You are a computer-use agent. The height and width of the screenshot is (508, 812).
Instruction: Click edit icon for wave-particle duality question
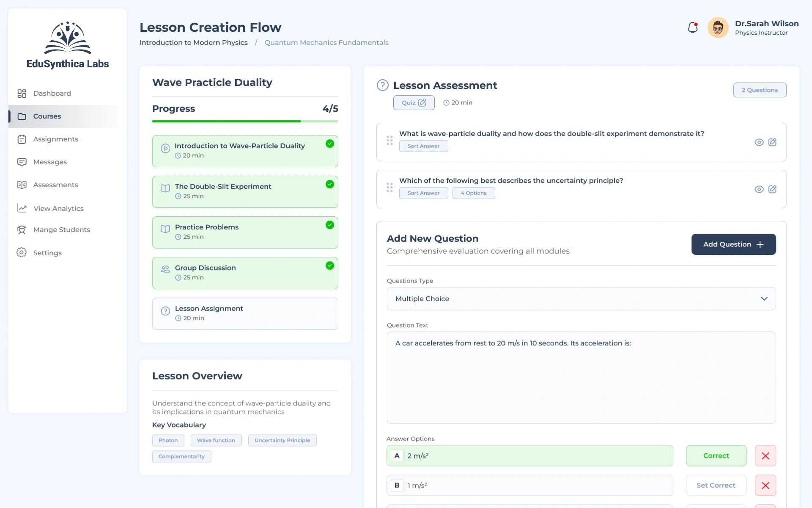[x=772, y=142]
